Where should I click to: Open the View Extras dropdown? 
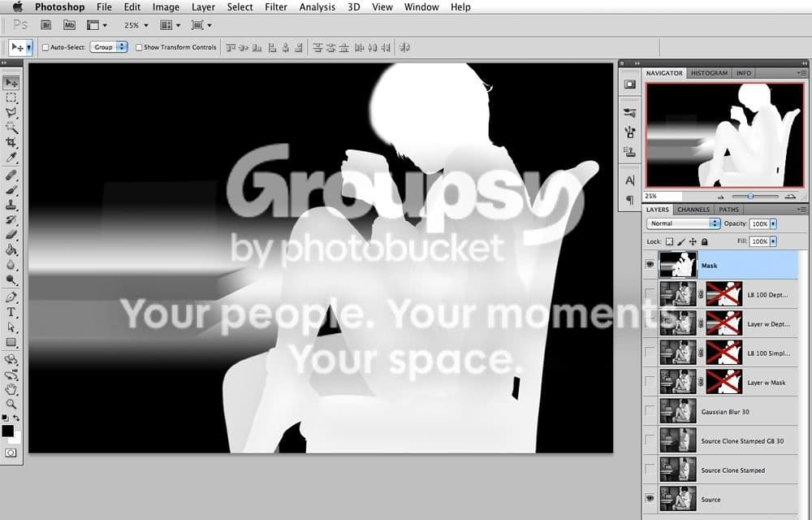coord(97,25)
